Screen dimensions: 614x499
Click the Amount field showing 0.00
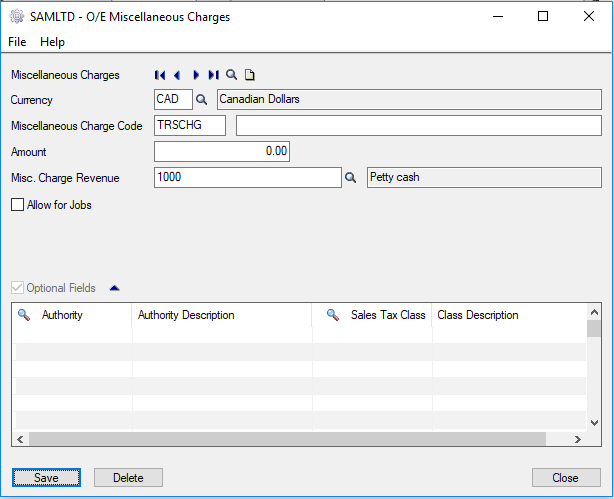[x=222, y=151]
